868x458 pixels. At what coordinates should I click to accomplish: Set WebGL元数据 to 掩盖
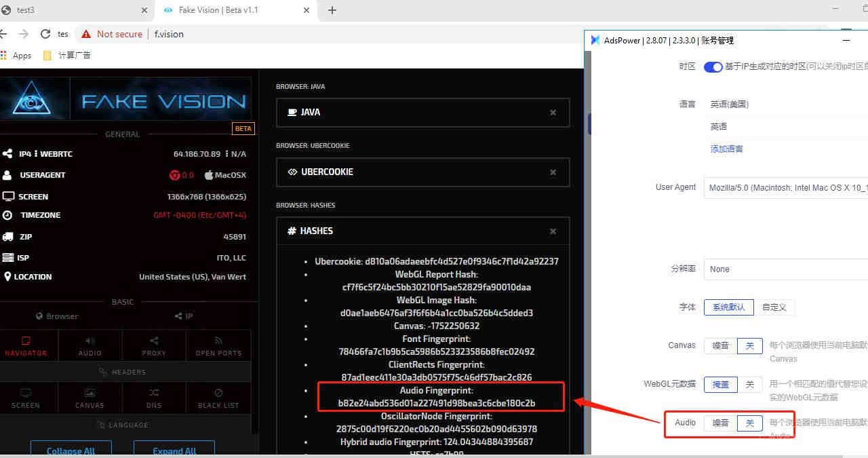[720, 385]
